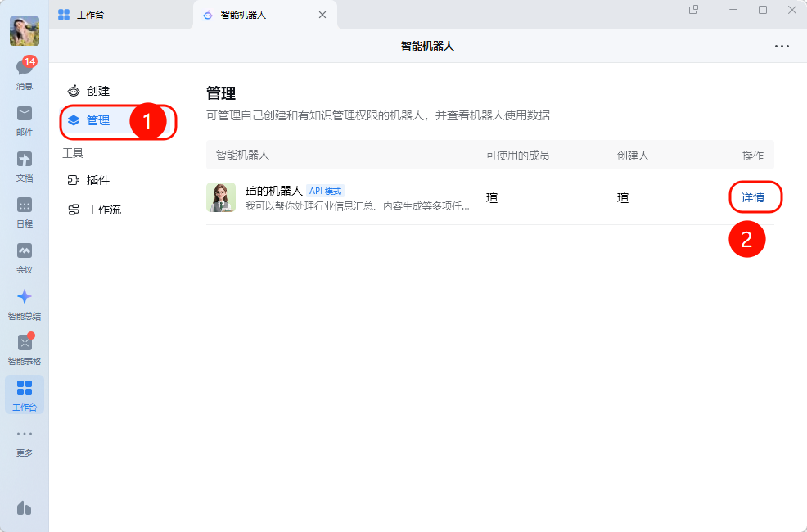Open the three-dot menu in header
Viewport: 807px width, 532px height.
(782, 47)
